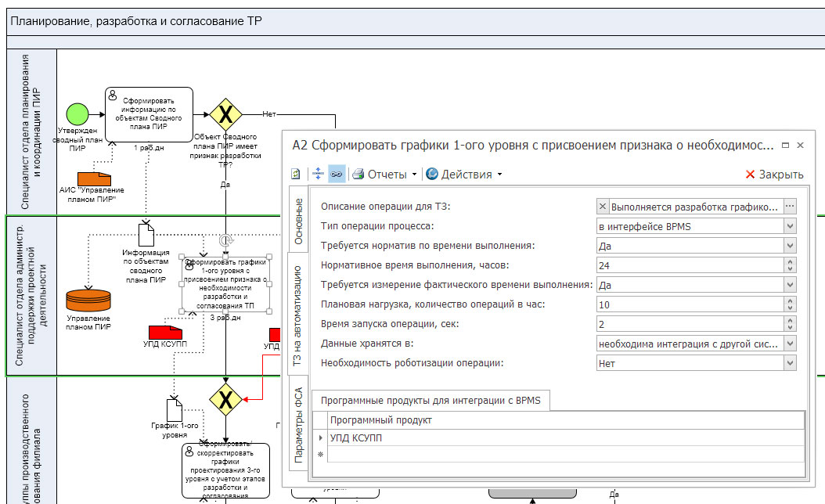Click the yellow gateway after the first task
This screenshot has width=825, height=504.
point(225,115)
